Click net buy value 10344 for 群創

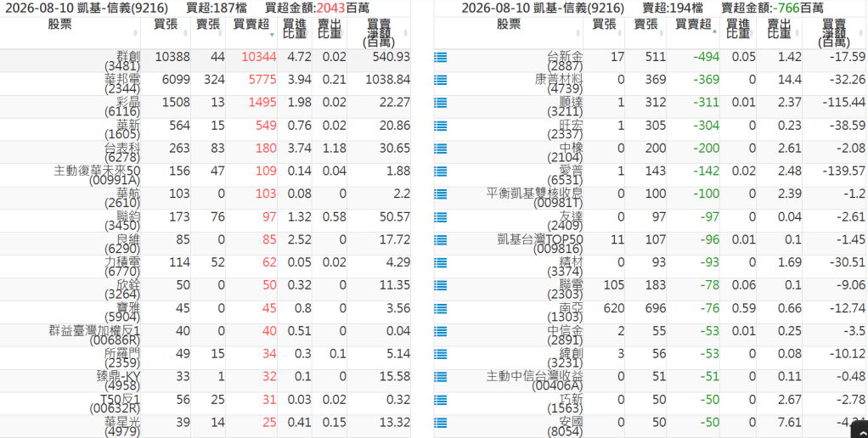[258, 57]
